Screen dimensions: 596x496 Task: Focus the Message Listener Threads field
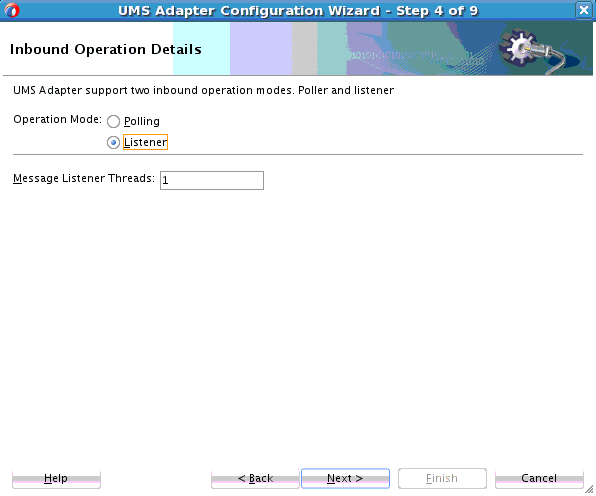212,180
